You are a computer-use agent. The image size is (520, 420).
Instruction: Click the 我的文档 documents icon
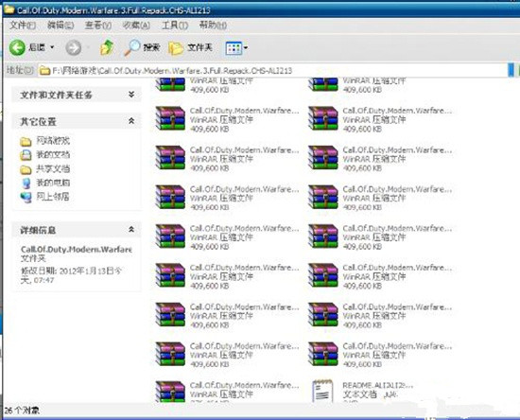point(26,155)
